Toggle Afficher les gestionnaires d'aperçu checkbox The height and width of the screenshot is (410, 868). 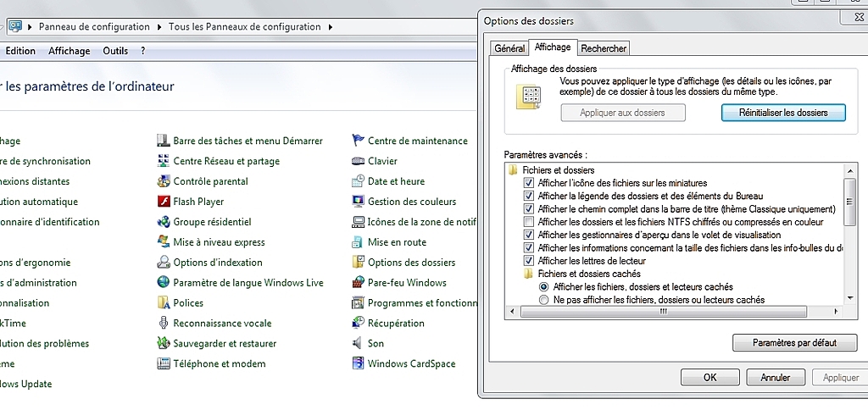(x=529, y=235)
